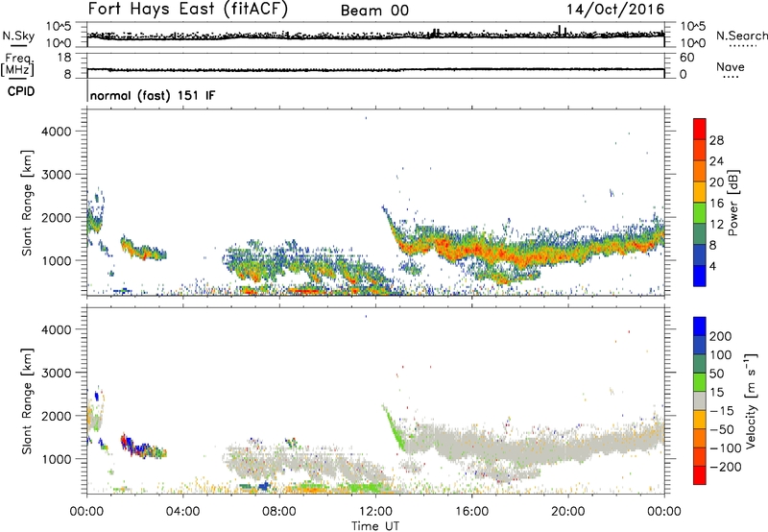Click the '18' tick on frequency axis
Viewport: 768px width, 532px height.
64,58
